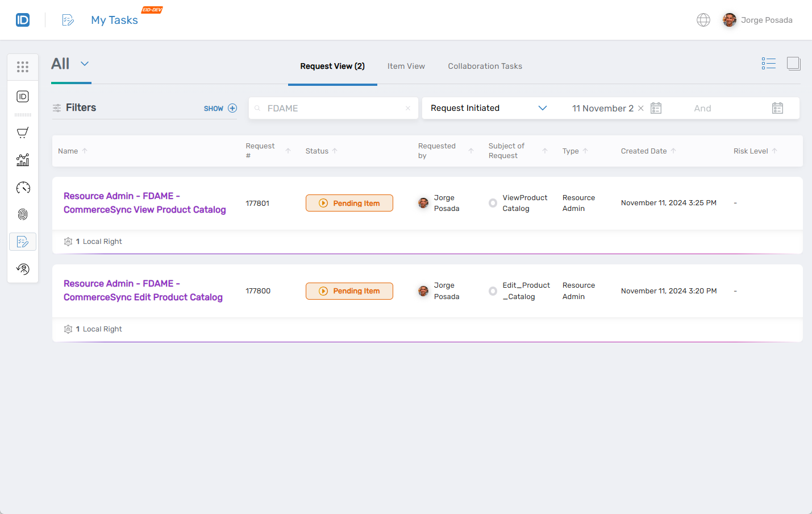The height and width of the screenshot is (514, 812).
Task: Show the Filters panel
Action: click(220, 108)
